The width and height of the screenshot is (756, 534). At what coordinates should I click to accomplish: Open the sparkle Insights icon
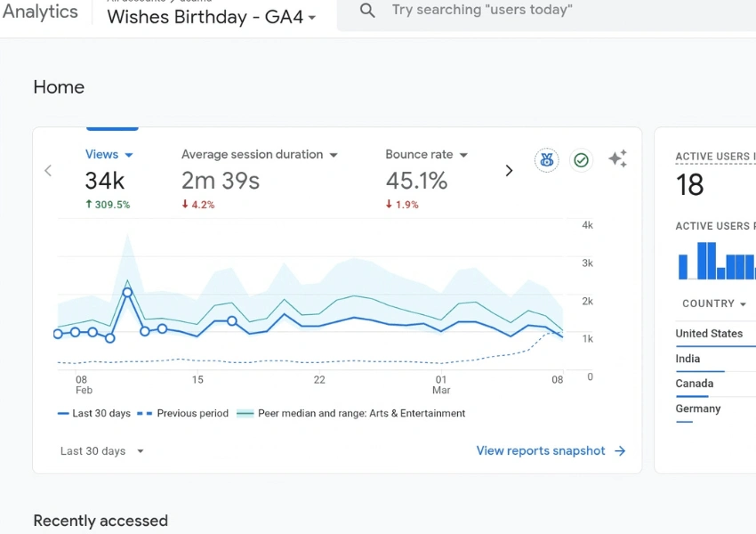[x=617, y=159]
